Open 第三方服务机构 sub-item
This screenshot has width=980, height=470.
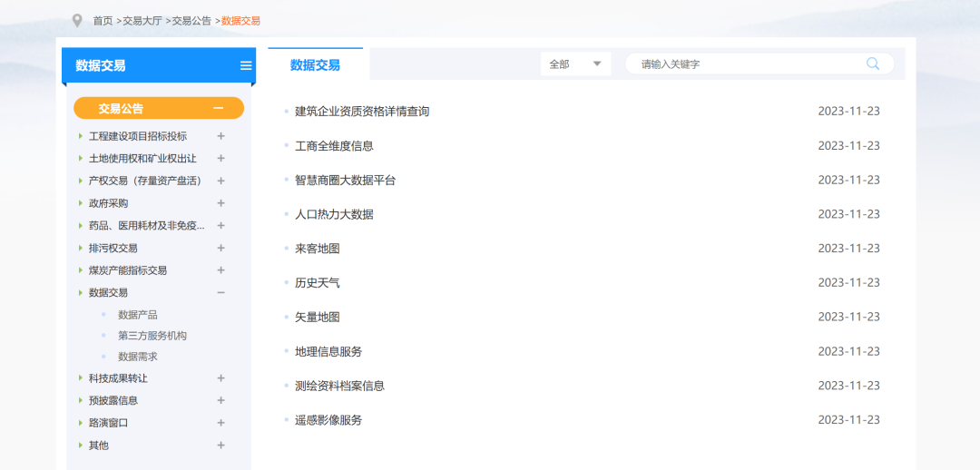tap(152, 336)
